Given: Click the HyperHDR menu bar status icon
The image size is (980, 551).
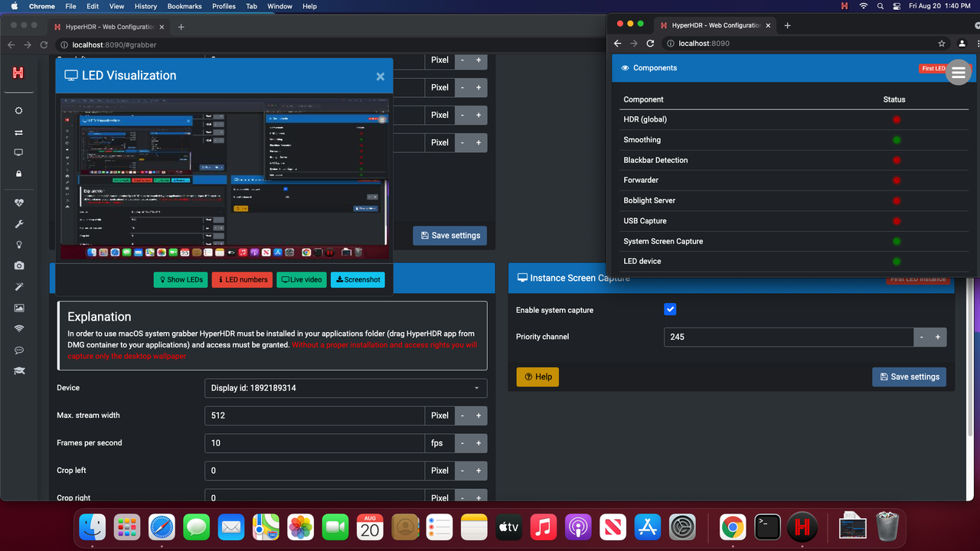Looking at the screenshot, I should pos(844,6).
